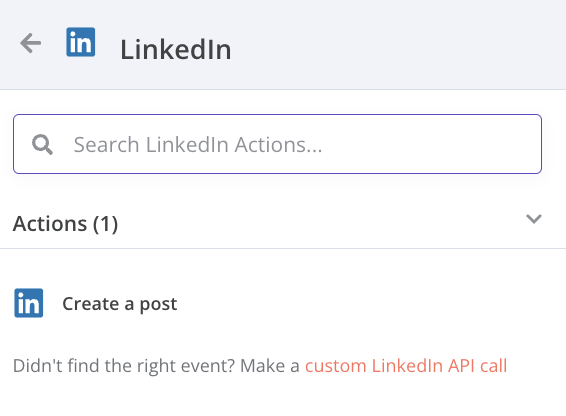Click the Actions (1) section heading
Screen dimensions: 566x416
point(65,224)
